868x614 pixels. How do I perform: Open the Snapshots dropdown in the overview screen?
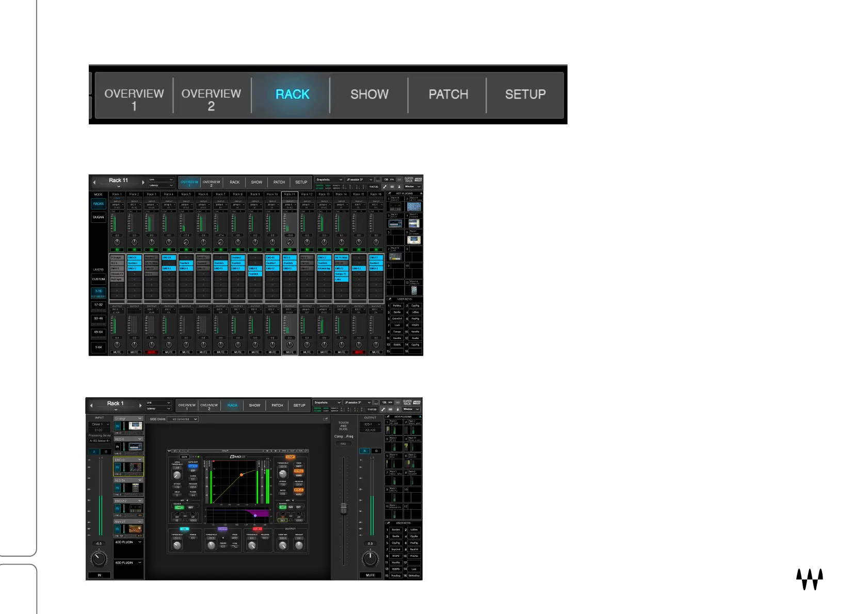[x=329, y=180]
